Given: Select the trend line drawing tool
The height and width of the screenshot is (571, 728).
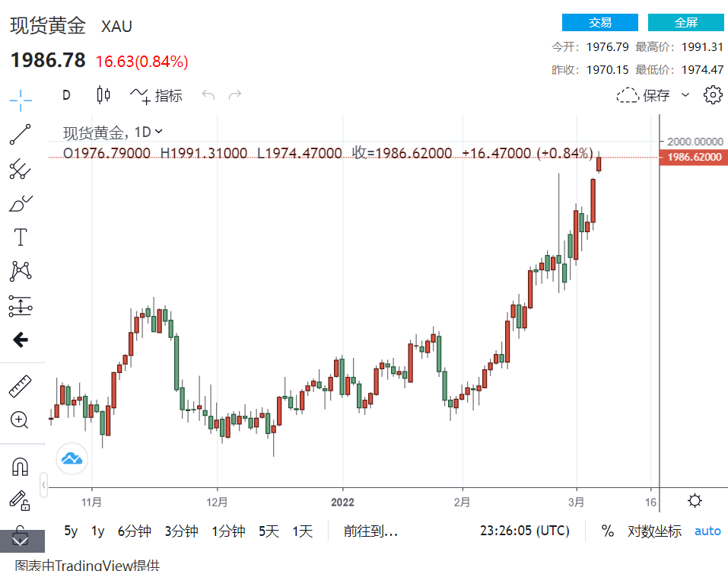Looking at the screenshot, I should 21,135.
